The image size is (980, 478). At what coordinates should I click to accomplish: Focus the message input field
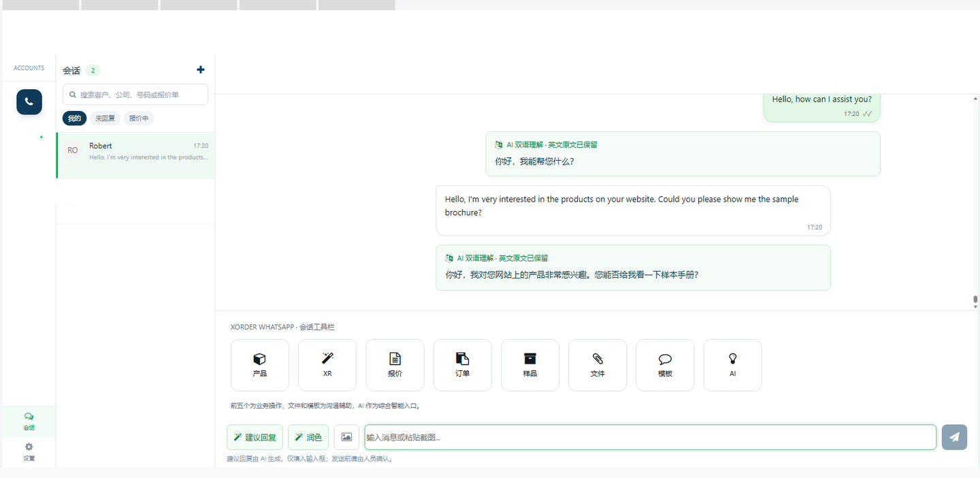650,437
